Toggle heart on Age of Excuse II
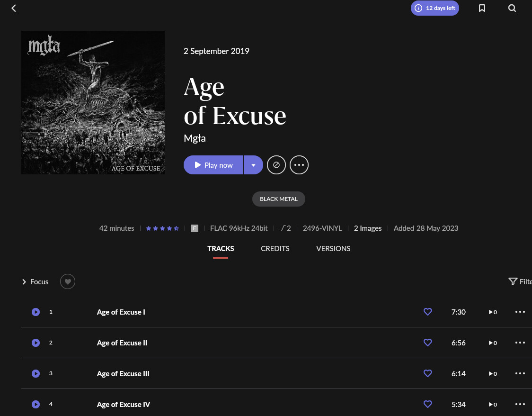The height and width of the screenshot is (416, 532). click(427, 343)
